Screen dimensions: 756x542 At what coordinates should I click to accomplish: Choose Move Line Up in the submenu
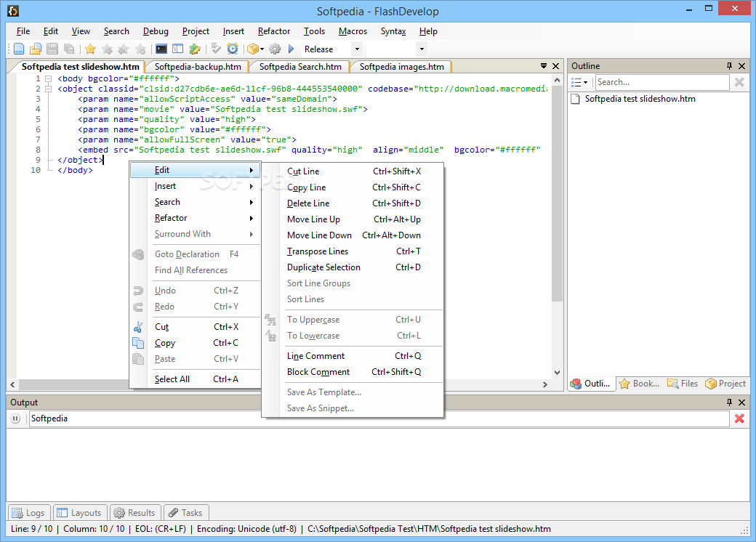354,219
